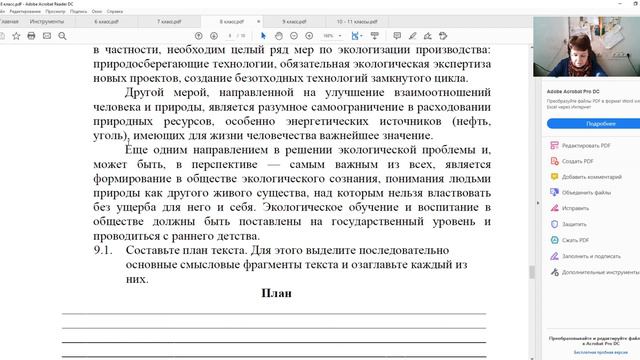Click the read mode display icon
Screen dimensions: 640x360
374,36
